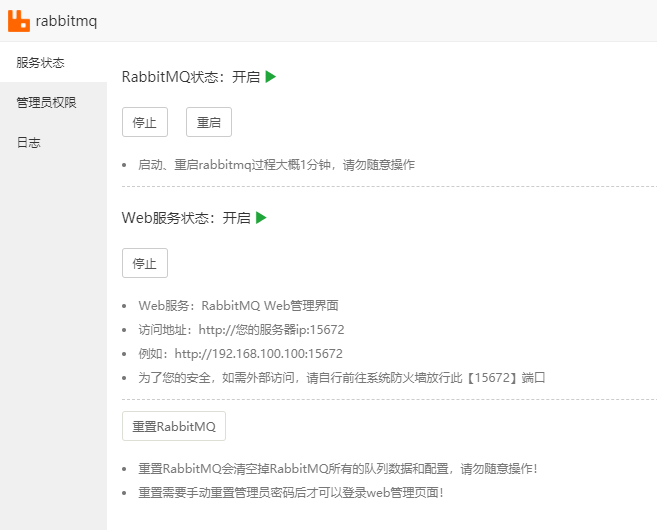Screen dimensions: 657x530
Task: Click the note 启动、重启rabbitmq过程大概1分钟
Action: tap(277, 165)
